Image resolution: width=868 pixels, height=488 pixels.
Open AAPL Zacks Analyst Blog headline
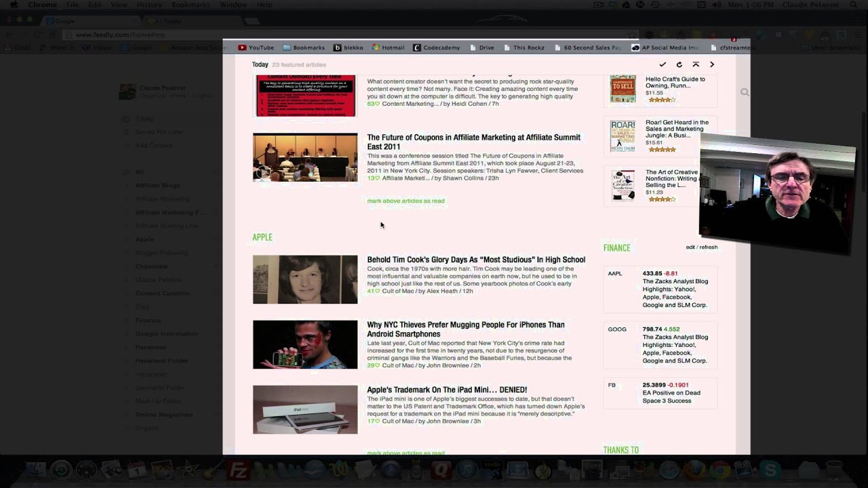(x=675, y=293)
